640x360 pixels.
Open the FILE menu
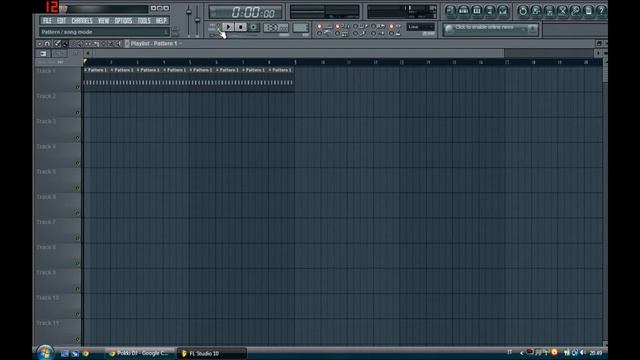[47, 20]
